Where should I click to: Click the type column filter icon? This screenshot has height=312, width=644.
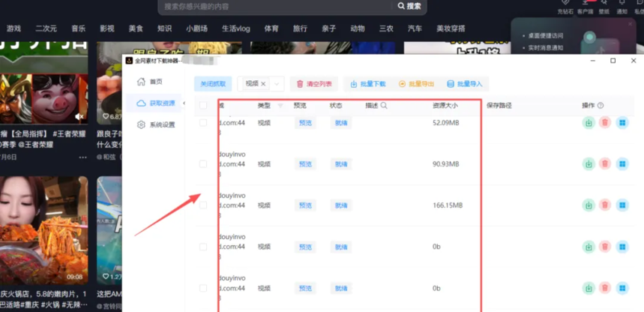(280, 106)
